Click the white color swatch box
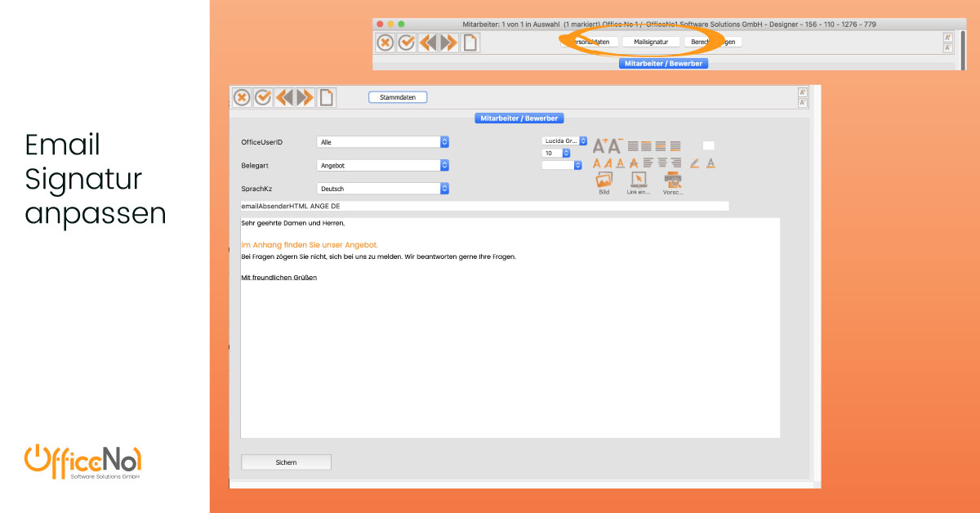The height and width of the screenshot is (513, 980). click(708, 145)
